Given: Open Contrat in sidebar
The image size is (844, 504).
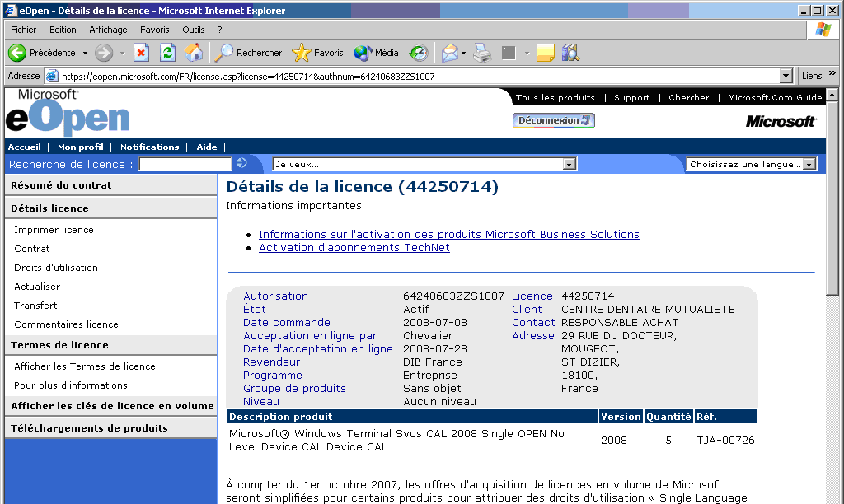Looking at the screenshot, I should pyautogui.click(x=32, y=249).
